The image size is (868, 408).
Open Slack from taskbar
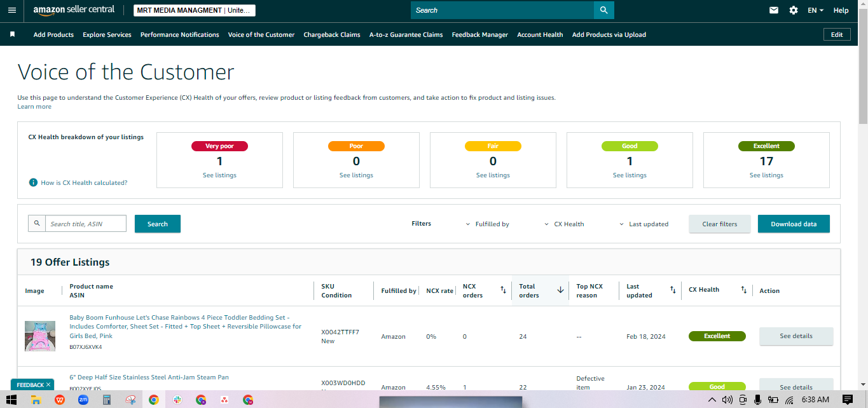point(177,400)
